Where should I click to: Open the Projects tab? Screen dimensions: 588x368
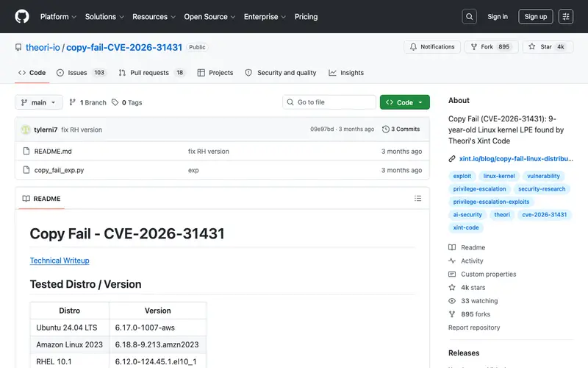(x=215, y=73)
